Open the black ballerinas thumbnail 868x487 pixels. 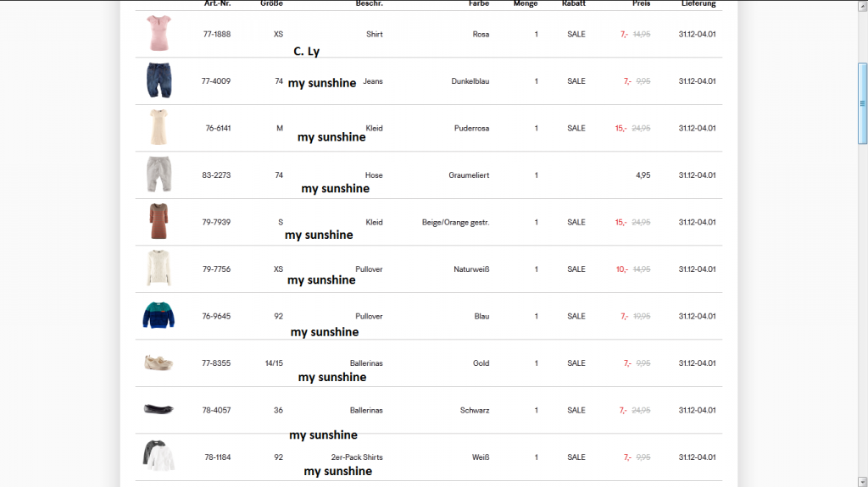click(159, 409)
